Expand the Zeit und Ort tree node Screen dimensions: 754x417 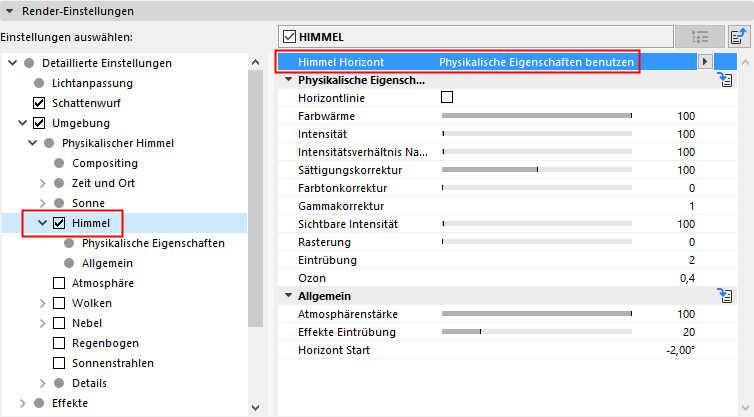[43, 183]
